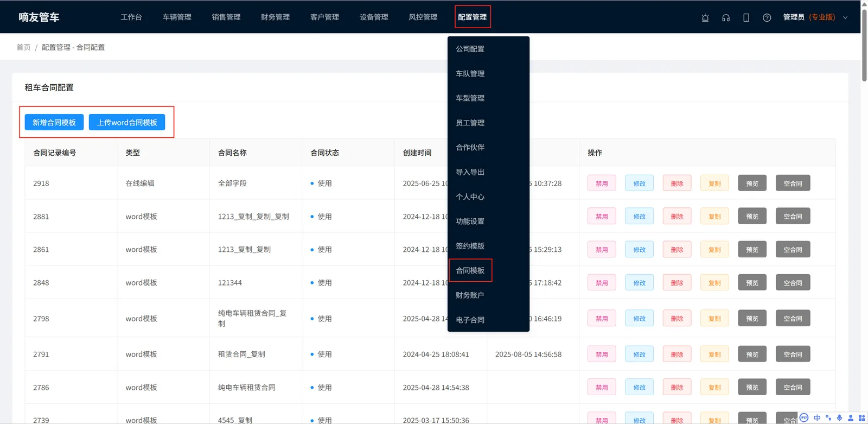Viewport: 868px width, 424px height.
Task: Open the alarm notifications icon in header
Action: (x=705, y=17)
